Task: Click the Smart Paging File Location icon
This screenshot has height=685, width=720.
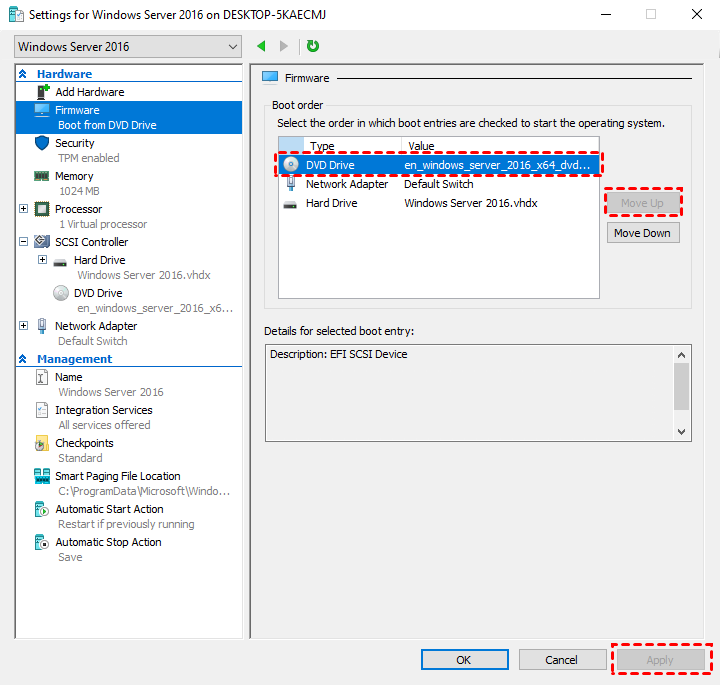Action: [42, 476]
